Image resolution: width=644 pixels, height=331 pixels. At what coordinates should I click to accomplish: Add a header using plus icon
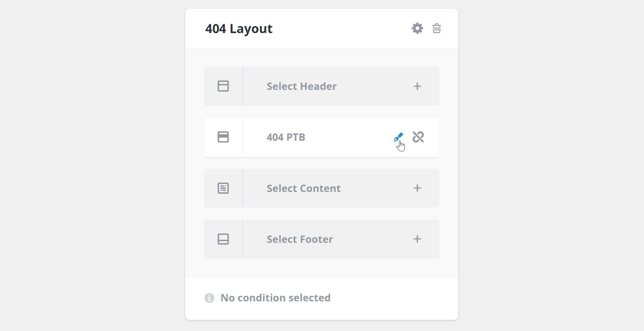(417, 86)
